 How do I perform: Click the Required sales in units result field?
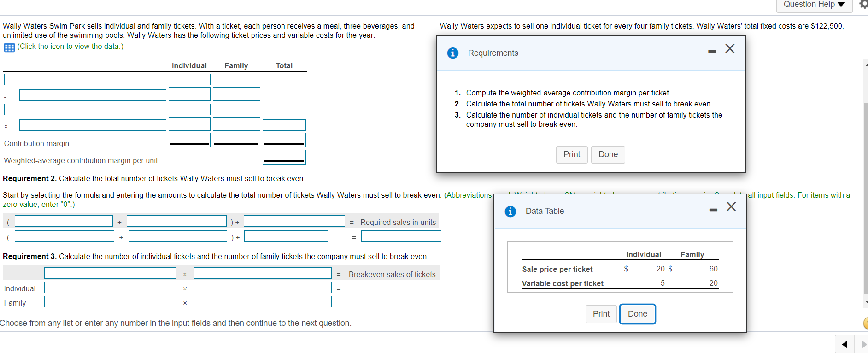pyautogui.click(x=401, y=236)
